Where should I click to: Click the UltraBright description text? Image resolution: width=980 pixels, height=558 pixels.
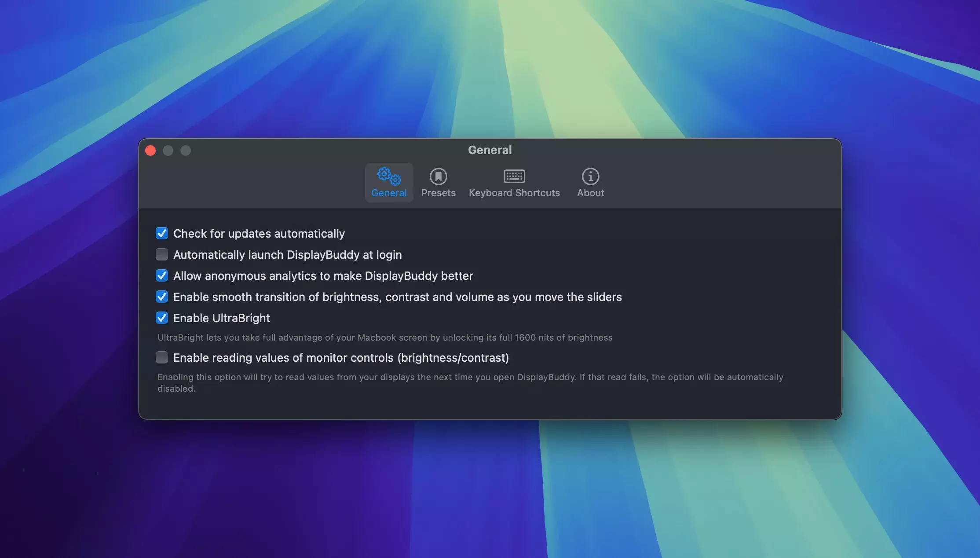tap(384, 338)
